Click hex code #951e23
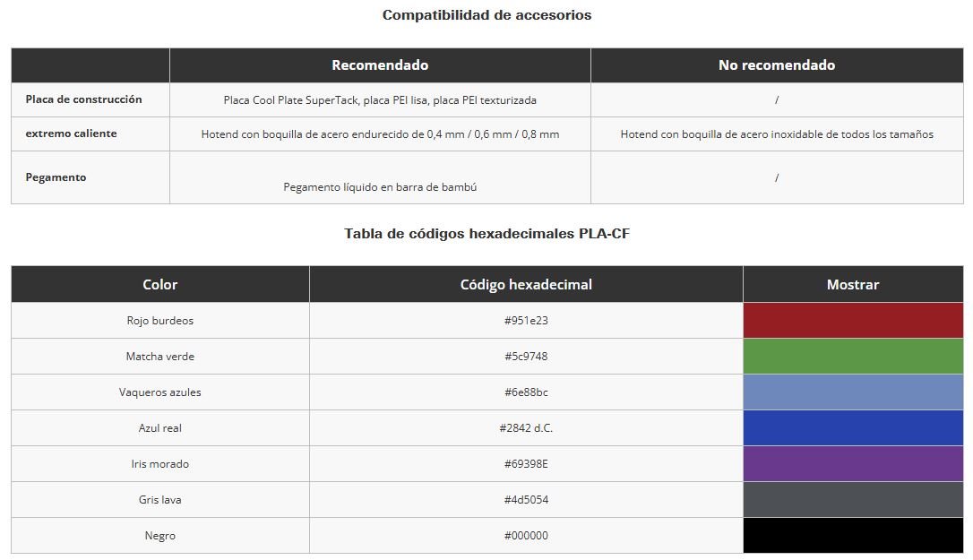Viewport: 973px width, 560px height. [x=526, y=321]
